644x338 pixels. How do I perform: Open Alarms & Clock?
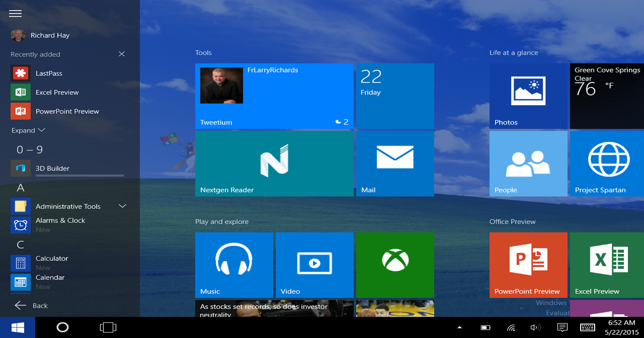[60, 220]
